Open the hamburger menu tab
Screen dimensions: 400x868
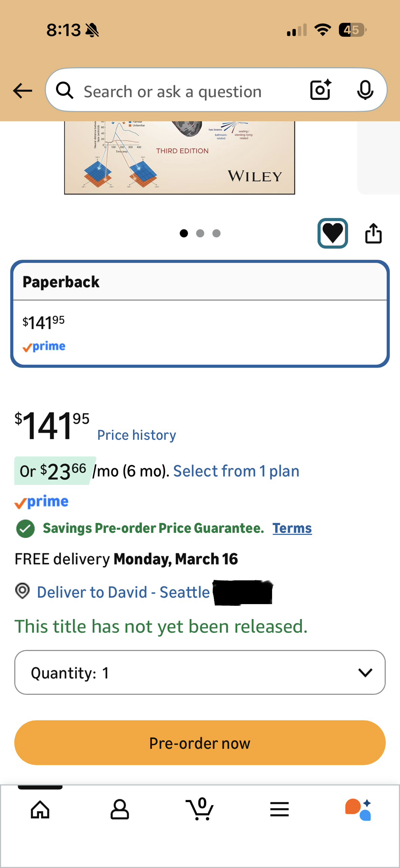279,809
